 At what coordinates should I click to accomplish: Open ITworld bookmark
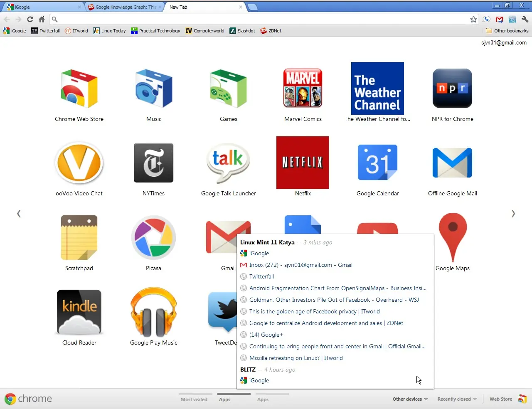(x=76, y=31)
